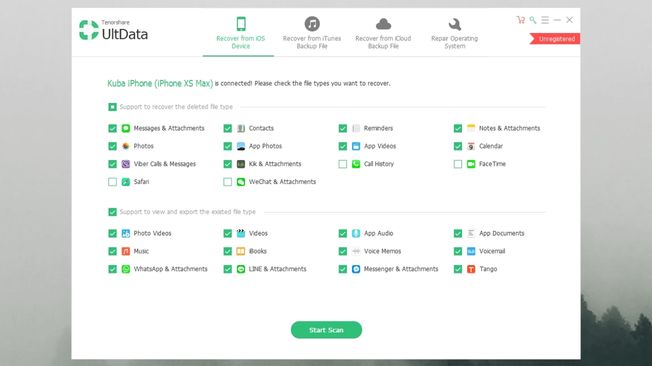This screenshot has width=652, height=366.
Task: Enable the FaceTime checkbox
Action: (458, 164)
